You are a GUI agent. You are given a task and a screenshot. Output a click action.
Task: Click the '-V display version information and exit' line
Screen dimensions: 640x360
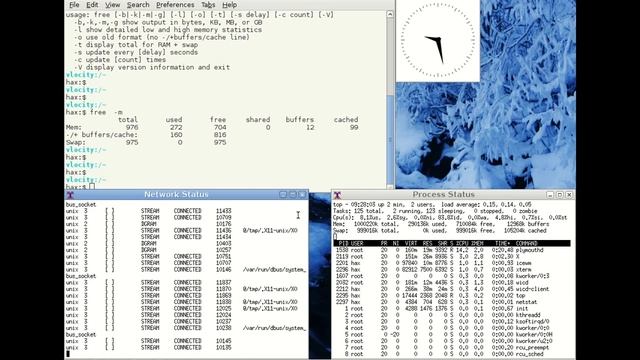pyautogui.click(x=152, y=67)
